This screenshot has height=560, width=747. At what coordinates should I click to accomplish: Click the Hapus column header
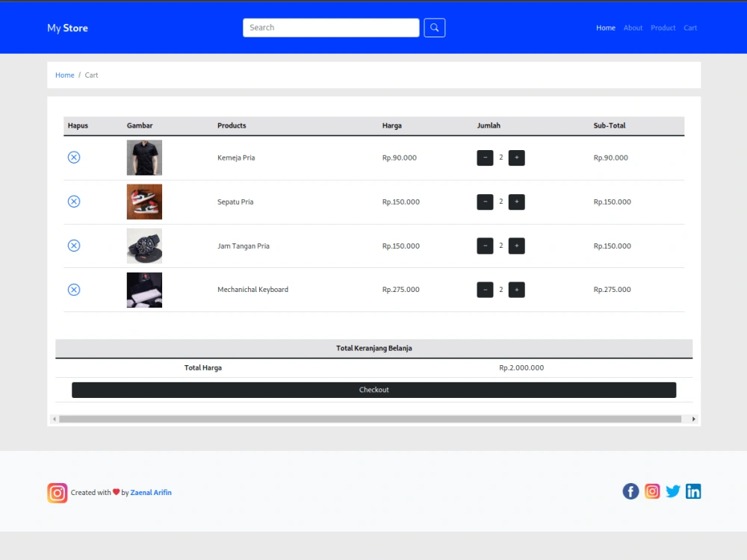(78, 125)
